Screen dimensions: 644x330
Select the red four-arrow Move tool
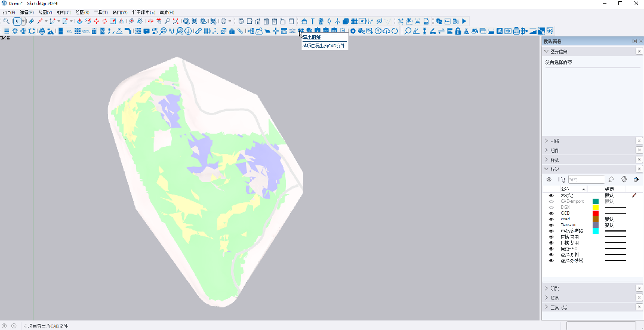pos(96,21)
